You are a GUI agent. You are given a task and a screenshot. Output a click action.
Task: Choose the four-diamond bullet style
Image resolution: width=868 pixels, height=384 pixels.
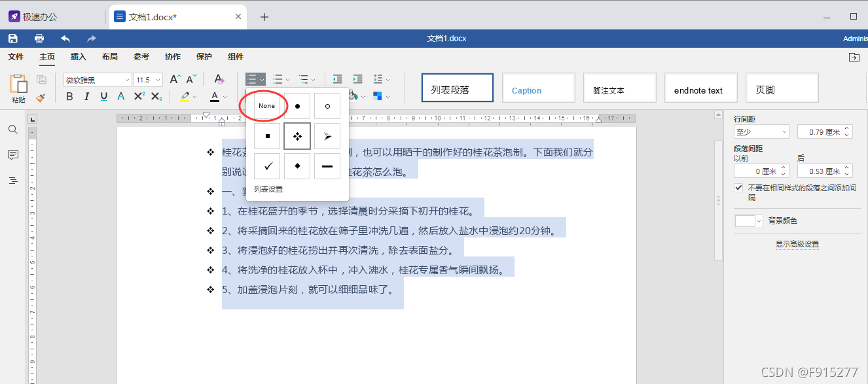coord(297,136)
